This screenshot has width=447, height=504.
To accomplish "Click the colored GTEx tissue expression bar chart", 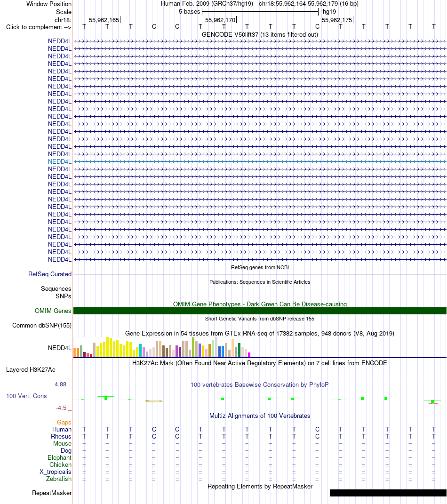I will pos(162,347).
